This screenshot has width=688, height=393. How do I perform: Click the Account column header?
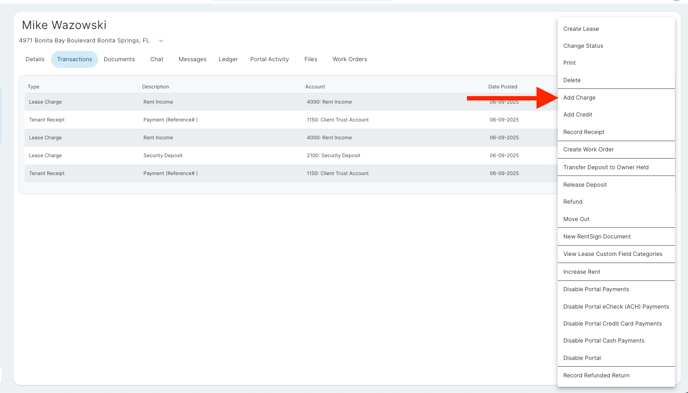click(315, 87)
